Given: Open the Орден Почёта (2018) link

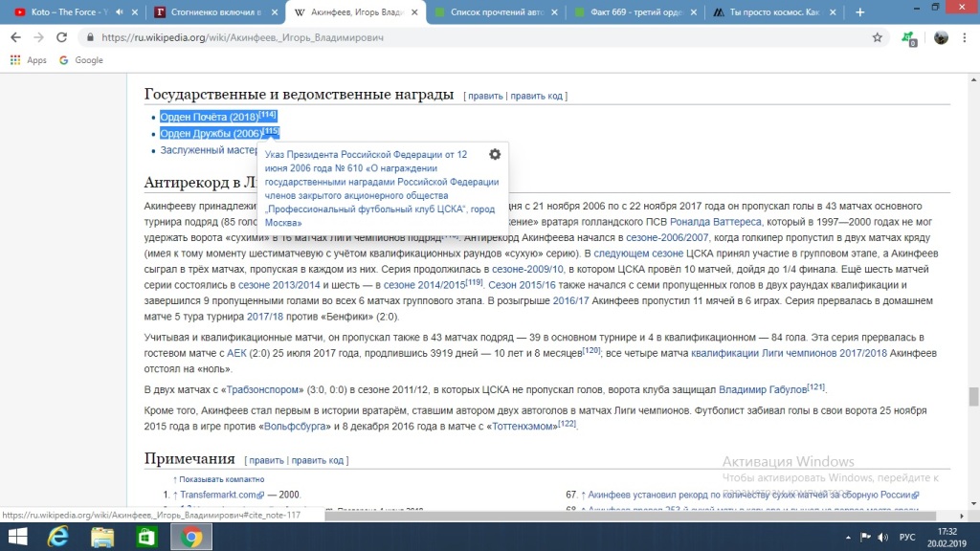Looking at the screenshot, I should tap(210, 117).
